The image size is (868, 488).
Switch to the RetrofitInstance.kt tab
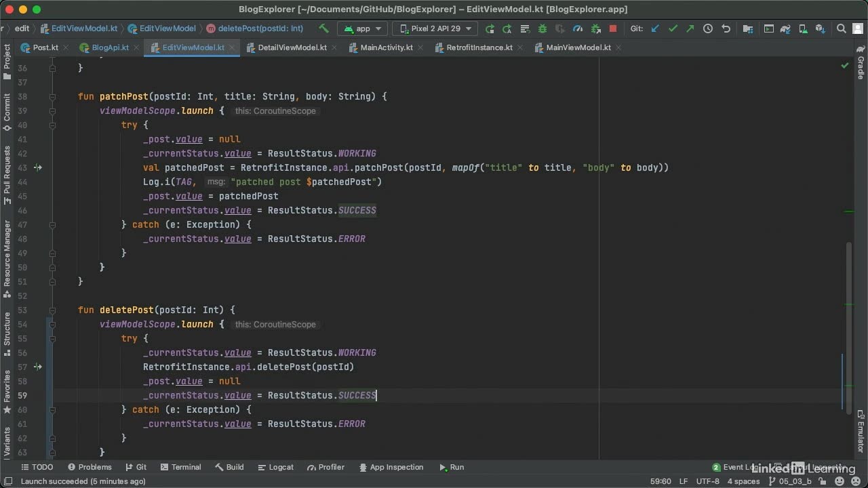[479, 47]
